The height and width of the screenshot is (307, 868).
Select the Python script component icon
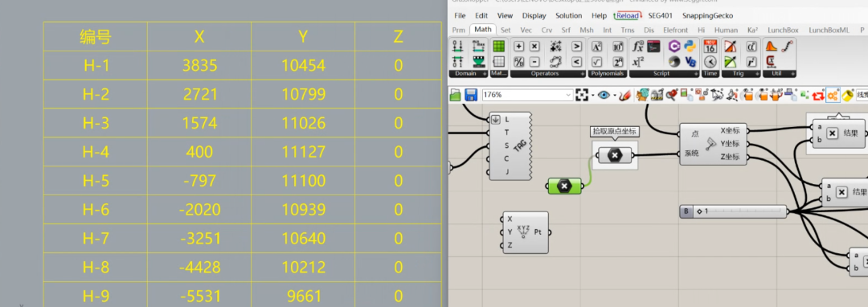pos(690,47)
